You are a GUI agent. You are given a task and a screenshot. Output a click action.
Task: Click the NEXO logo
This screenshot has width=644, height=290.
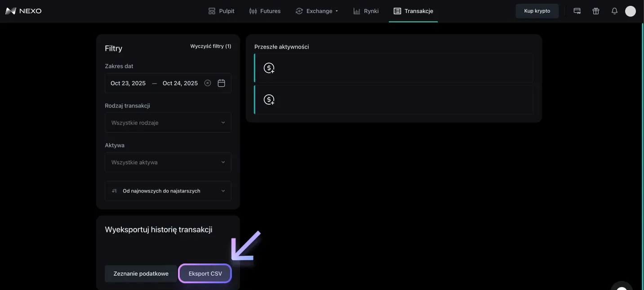(23, 11)
